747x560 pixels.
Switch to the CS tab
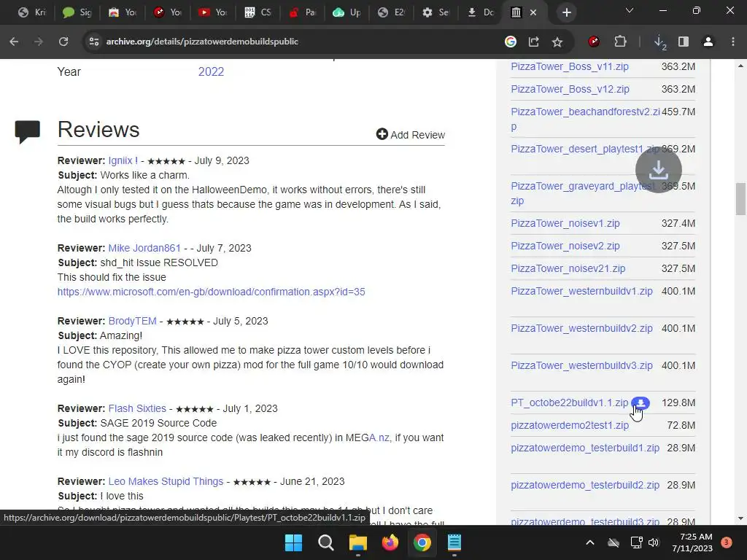[258, 12]
